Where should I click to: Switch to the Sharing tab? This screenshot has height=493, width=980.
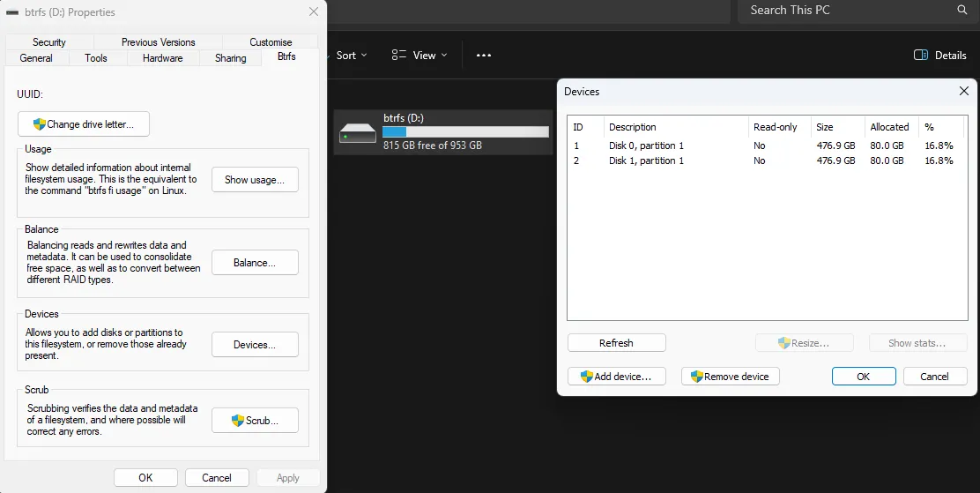(x=230, y=57)
